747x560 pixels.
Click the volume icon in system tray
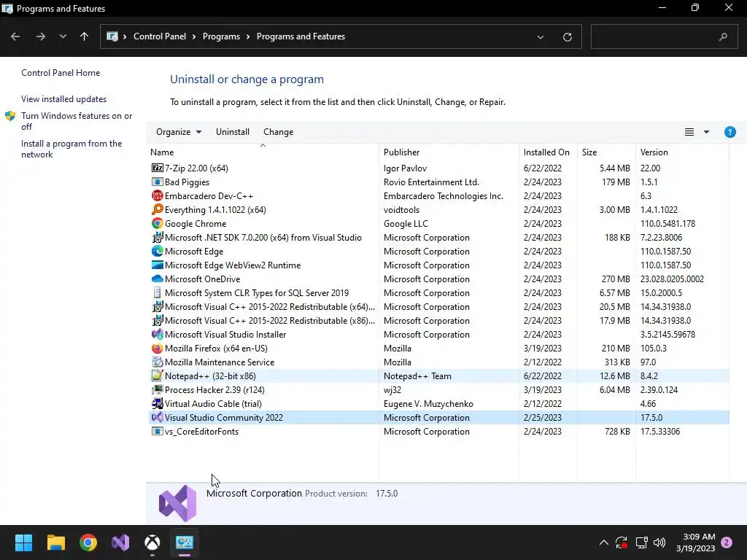coord(659,542)
